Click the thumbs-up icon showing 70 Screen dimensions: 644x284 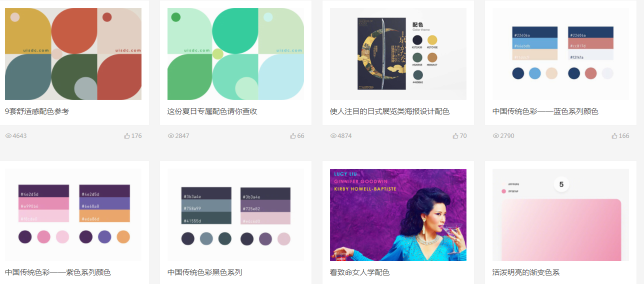tap(455, 135)
